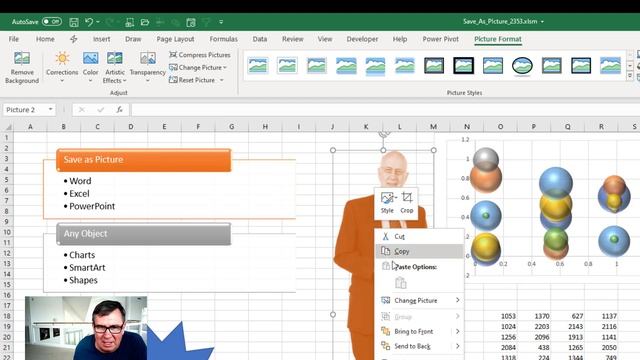Screen dimensions: 640x360
Task: Click the Remove Background icon
Action: (22, 58)
